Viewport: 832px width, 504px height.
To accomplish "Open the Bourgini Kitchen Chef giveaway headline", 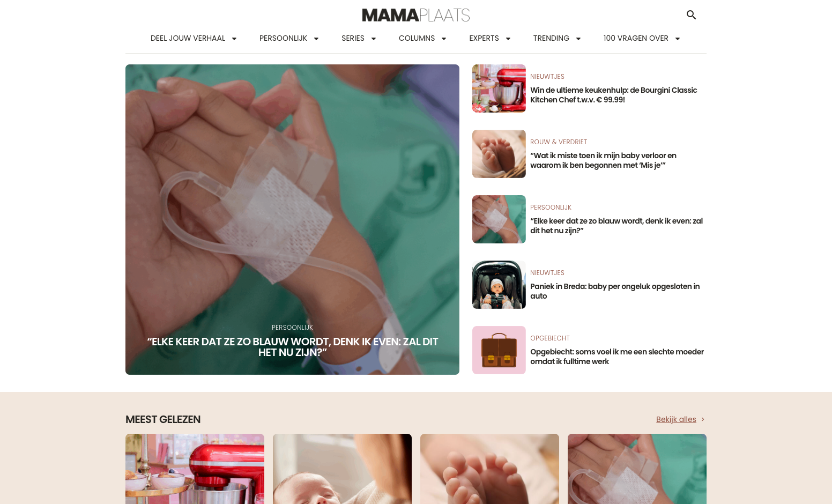I will coord(614,95).
